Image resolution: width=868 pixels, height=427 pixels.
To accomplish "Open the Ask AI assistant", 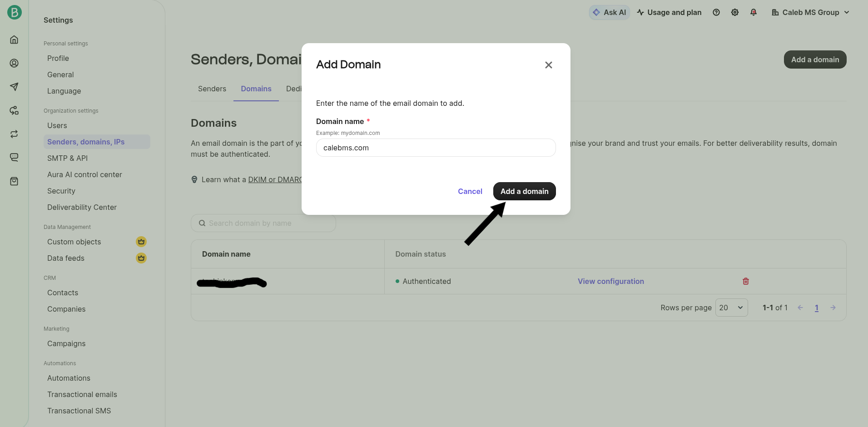I will coord(610,12).
